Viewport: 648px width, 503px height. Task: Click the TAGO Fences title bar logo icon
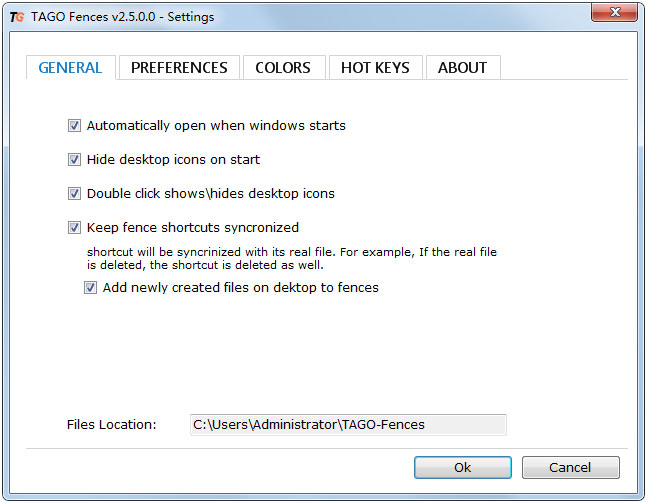(x=17, y=17)
